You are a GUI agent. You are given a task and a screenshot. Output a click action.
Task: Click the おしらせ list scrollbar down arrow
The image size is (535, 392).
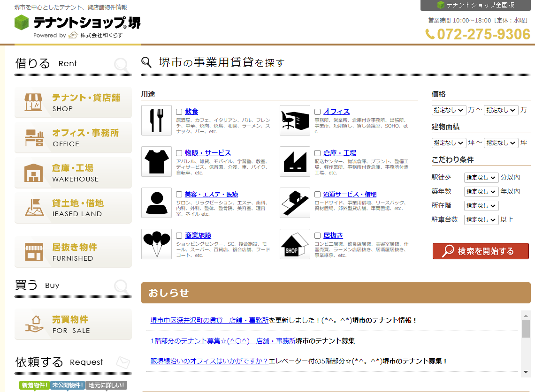526,372
